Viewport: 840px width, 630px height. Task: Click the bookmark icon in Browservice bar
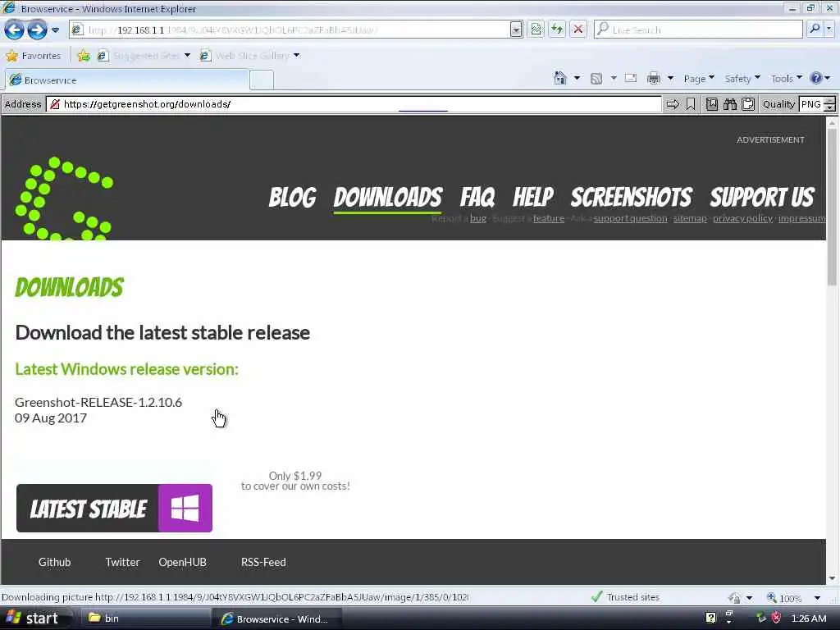[691, 104]
